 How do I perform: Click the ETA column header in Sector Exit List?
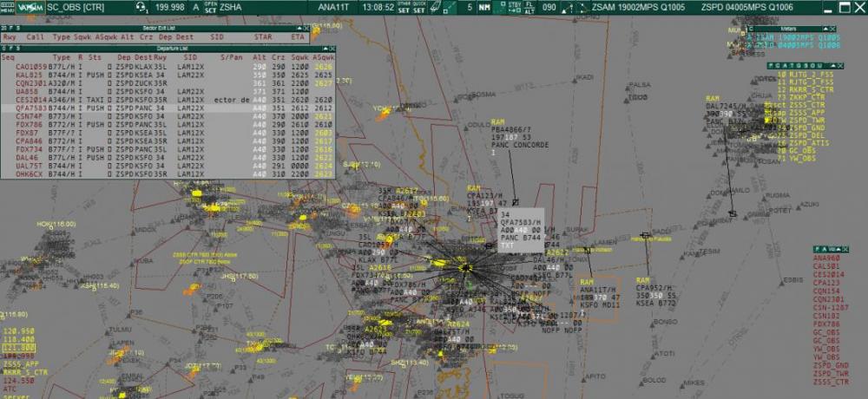pyautogui.click(x=298, y=37)
